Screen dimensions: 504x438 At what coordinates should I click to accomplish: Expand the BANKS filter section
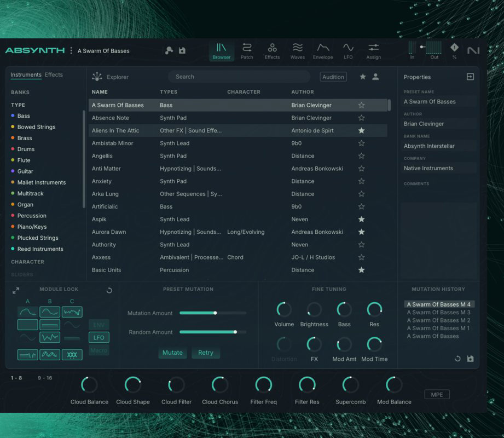click(x=20, y=92)
